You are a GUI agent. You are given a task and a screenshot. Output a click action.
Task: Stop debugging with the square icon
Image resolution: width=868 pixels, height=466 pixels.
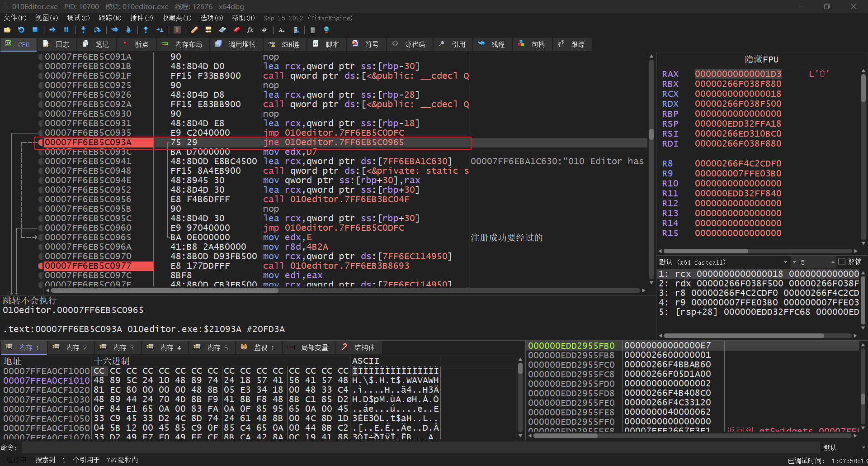(35, 30)
